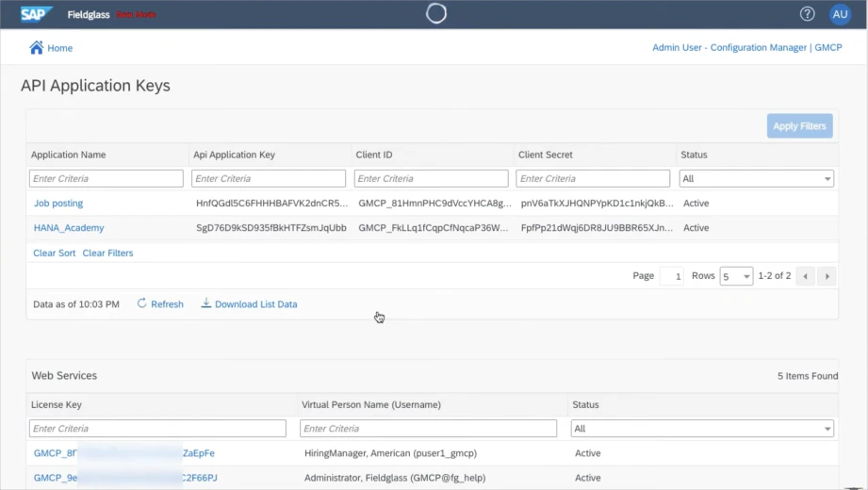The width and height of the screenshot is (868, 490).
Task: Click HiringManager, American (puser1_gmcp) cell
Action: coord(390,453)
